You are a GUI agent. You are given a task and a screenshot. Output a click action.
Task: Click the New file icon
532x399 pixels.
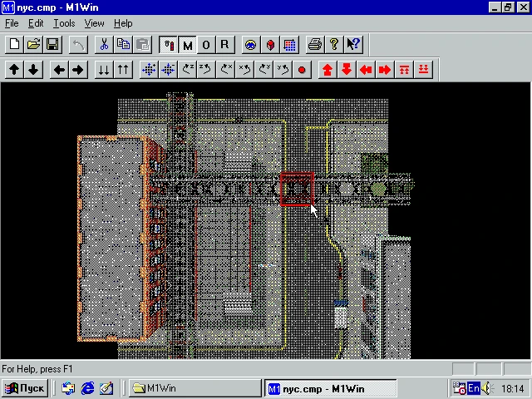14,44
